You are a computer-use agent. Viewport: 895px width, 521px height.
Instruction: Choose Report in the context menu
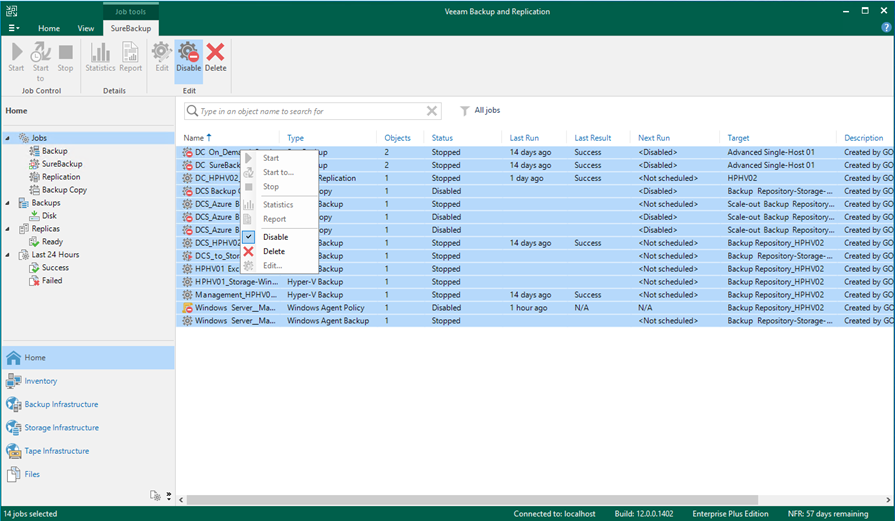[279, 219]
